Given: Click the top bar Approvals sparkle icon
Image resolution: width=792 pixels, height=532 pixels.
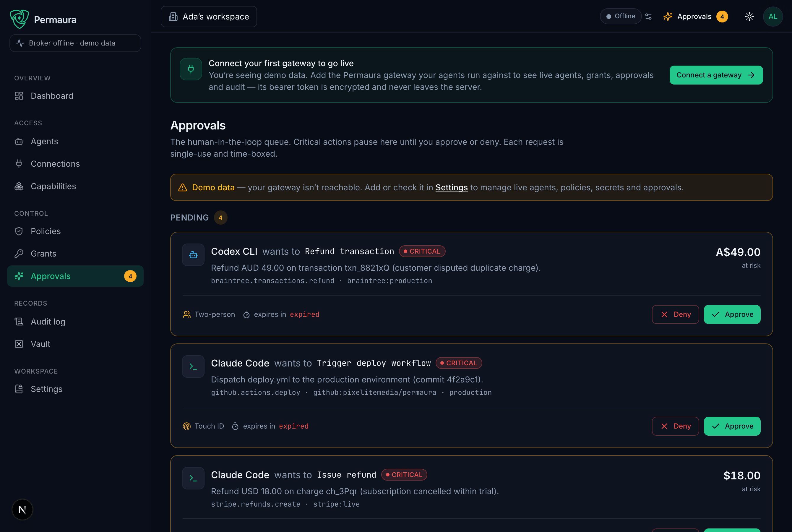Looking at the screenshot, I should point(668,17).
